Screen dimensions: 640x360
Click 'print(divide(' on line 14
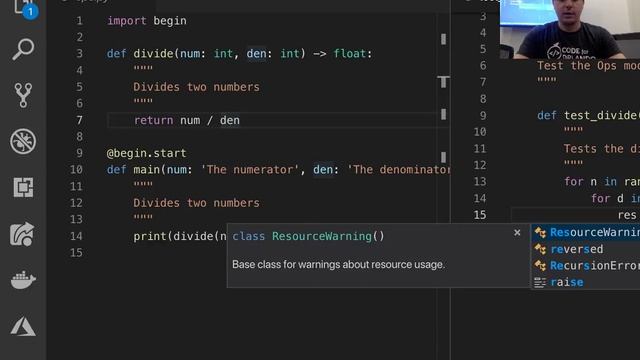click(176, 236)
